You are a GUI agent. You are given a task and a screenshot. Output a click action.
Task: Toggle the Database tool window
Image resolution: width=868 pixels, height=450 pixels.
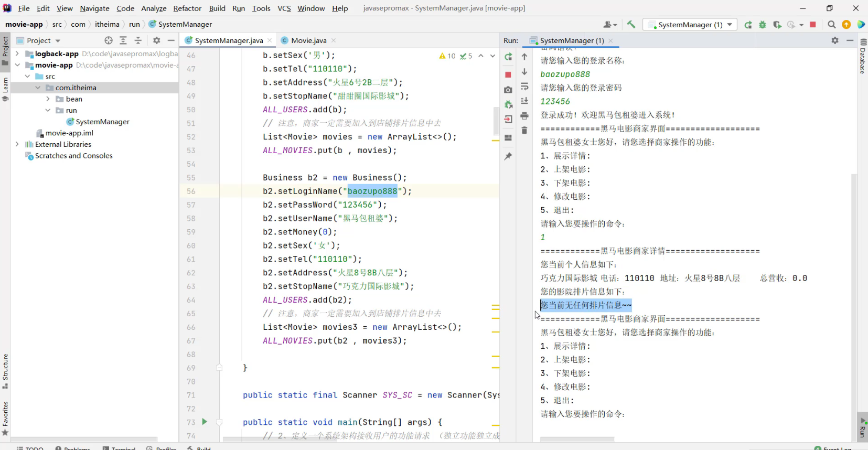click(x=863, y=57)
